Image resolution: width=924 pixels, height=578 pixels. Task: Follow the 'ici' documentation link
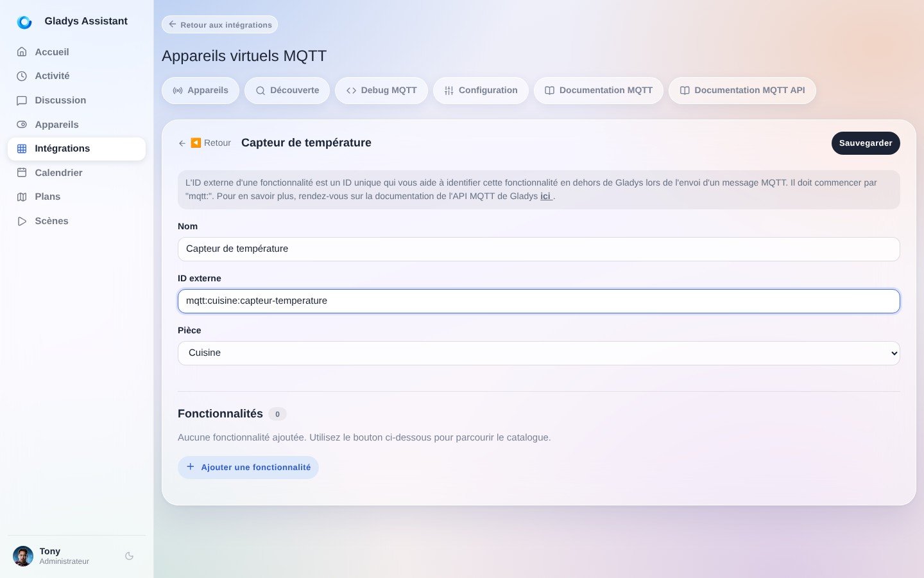[x=545, y=197]
